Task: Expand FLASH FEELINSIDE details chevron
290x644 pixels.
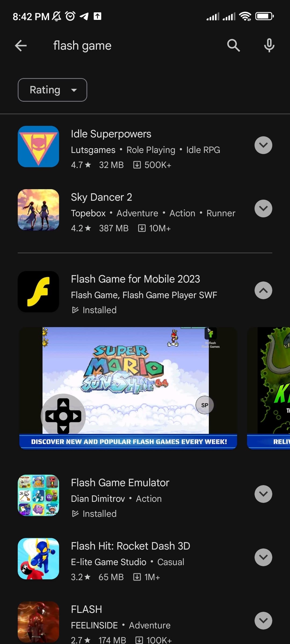Action: (263, 621)
